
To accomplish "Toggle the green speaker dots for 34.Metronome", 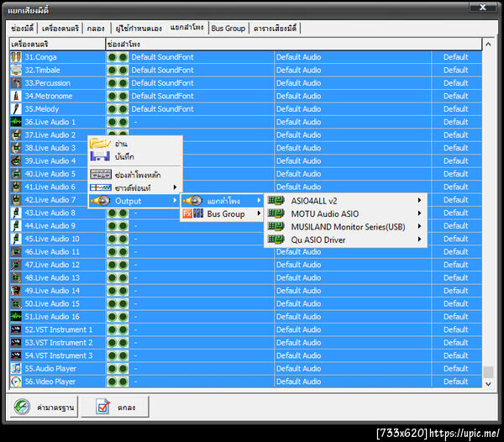I will pyautogui.click(x=118, y=96).
